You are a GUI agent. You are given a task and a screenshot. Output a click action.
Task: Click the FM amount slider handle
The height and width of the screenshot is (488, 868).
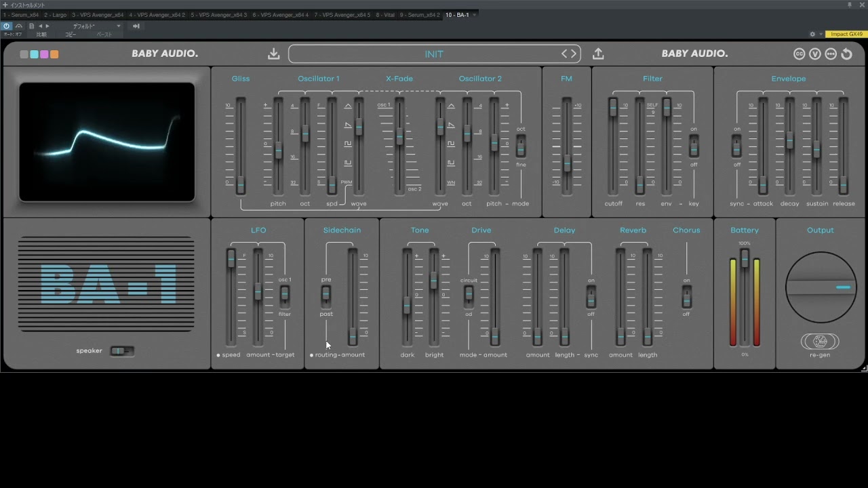point(567,163)
